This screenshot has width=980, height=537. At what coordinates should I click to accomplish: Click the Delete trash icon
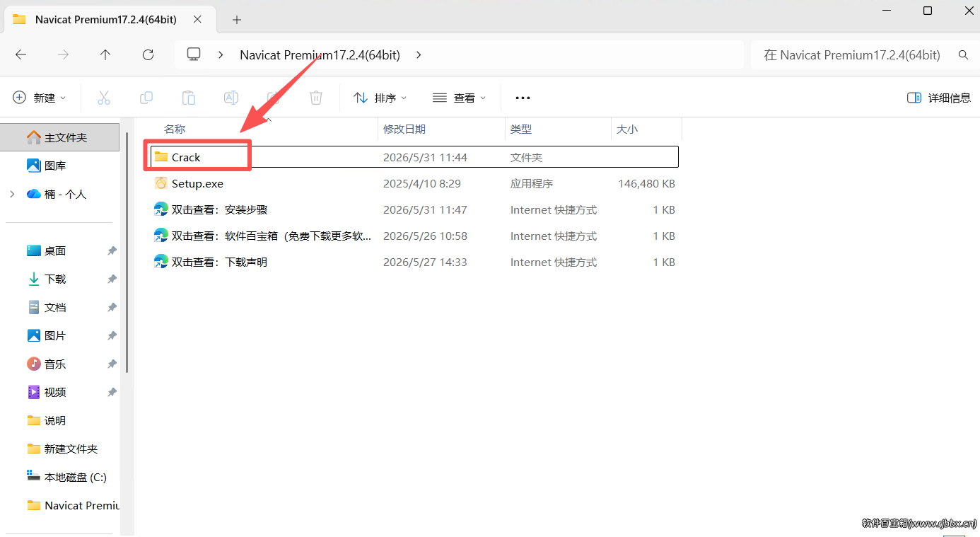pyautogui.click(x=316, y=98)
